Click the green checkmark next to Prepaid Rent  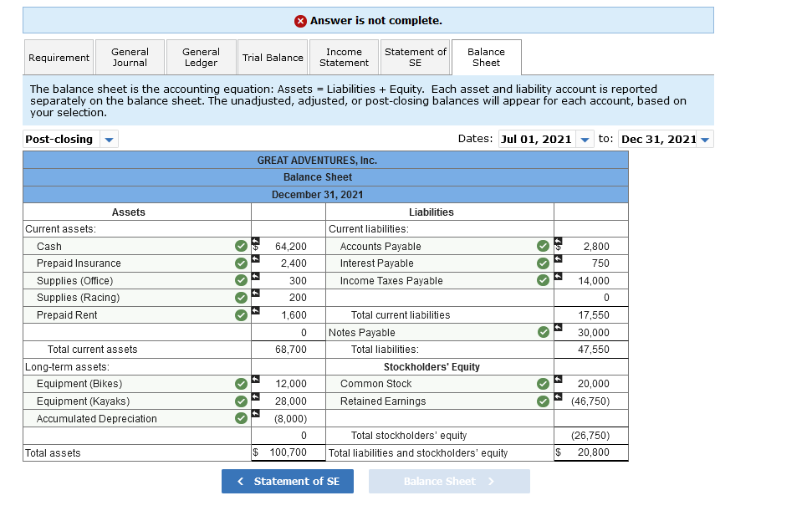pyautogui.click(x=241, y=315)
